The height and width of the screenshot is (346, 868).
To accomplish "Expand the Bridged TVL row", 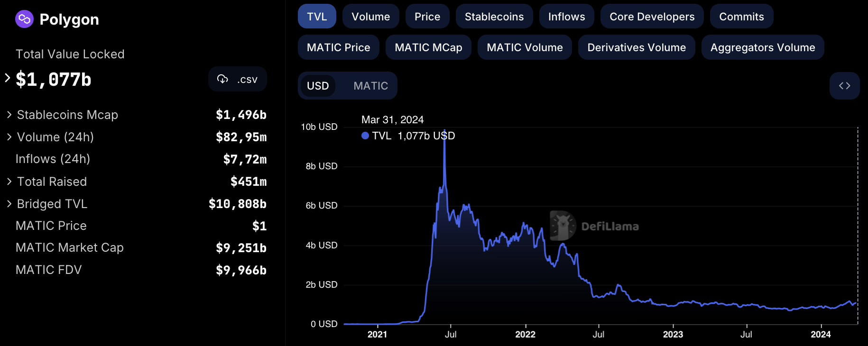I will click(9, 204).
